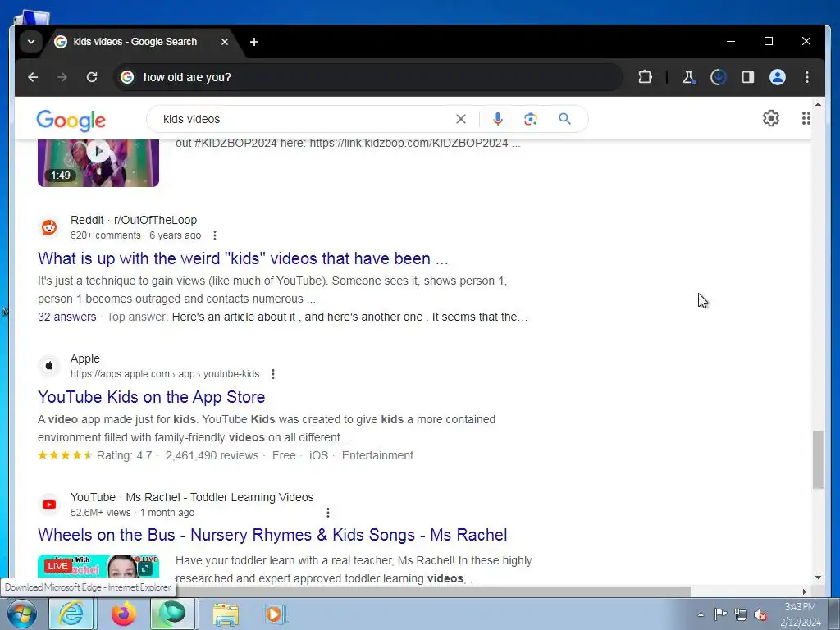Play the 1:49 KIDZ BOP video thumbnail
840x630 pixels.
[x=98, y=162]
